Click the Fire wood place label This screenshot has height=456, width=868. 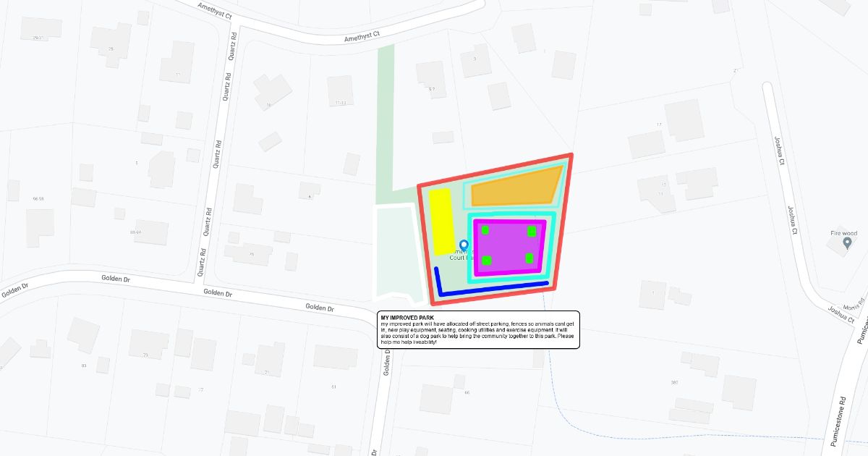tap(843, 233)
